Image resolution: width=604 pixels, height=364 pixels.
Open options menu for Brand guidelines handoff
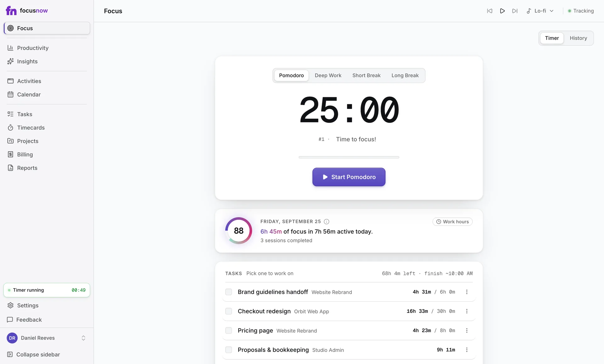(x=467, y=292)
